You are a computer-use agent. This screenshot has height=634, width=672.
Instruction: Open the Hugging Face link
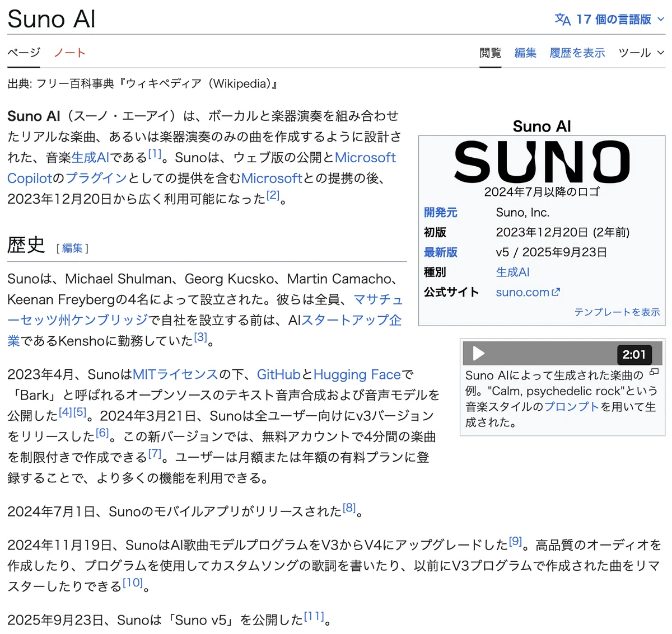pos(357,375)
